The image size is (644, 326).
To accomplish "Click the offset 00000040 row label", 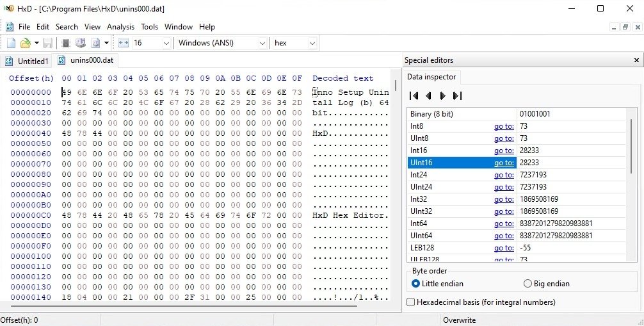I will (31, 133).
